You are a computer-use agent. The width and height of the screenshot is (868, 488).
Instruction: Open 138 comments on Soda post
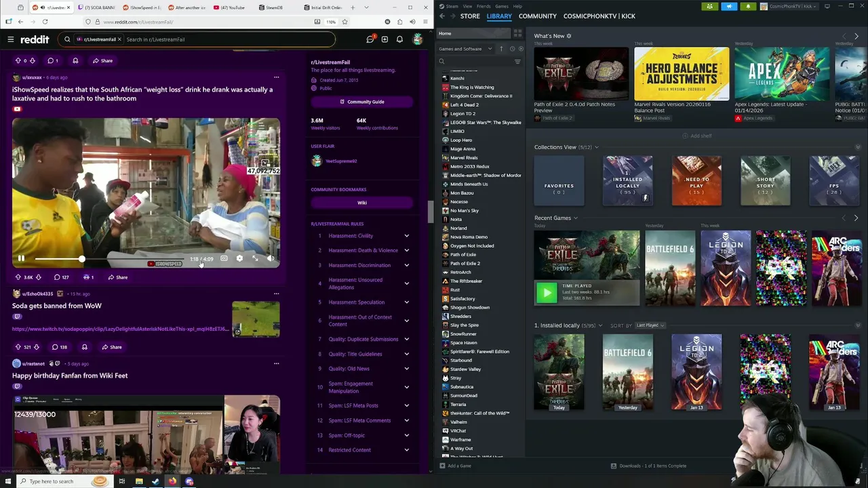tap(59, 347)
